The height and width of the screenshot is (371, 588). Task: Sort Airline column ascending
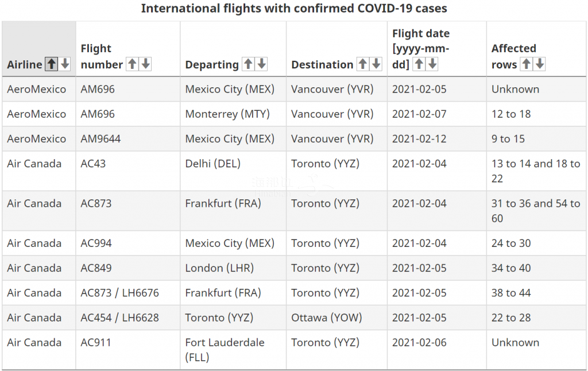(x=51, y=64)
